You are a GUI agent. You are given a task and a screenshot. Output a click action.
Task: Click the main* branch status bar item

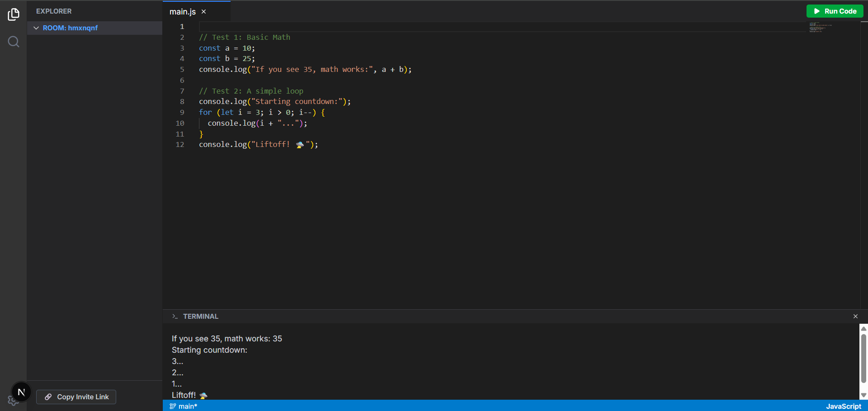tap(184, 406)
